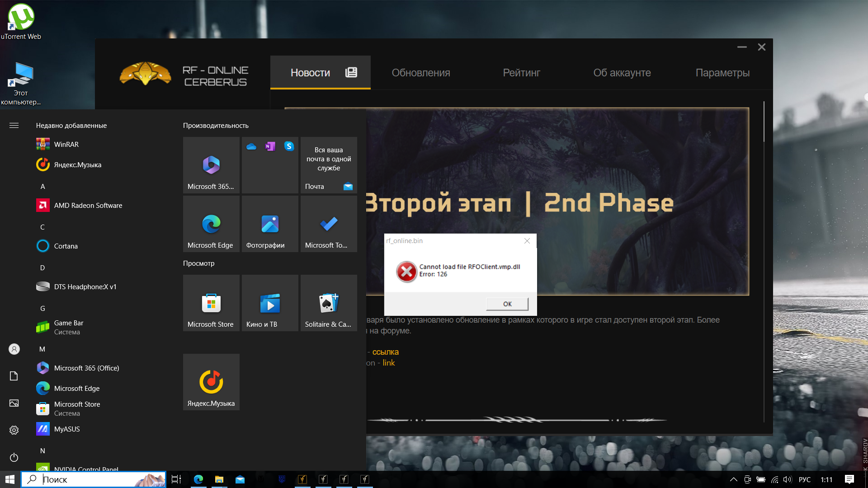Select the Этот компьютер desktop icon

(x=21, y=84)
